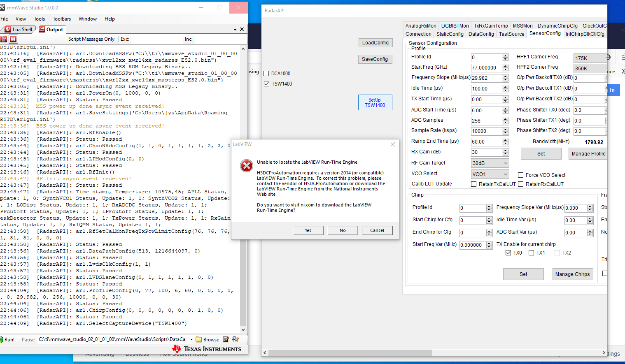Switch to the StaticConfig tab
The width and height of the screenshot is (625, 364).
450,34
